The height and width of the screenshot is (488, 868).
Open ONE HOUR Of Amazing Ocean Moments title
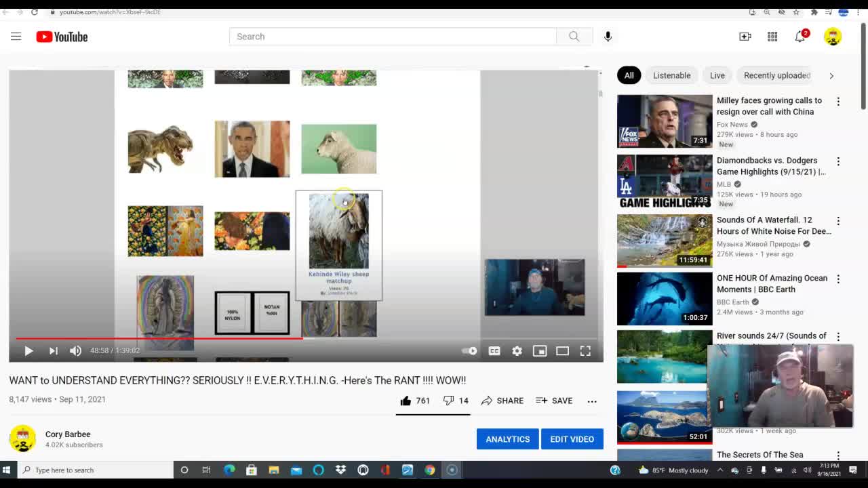(x=772, y=283)
